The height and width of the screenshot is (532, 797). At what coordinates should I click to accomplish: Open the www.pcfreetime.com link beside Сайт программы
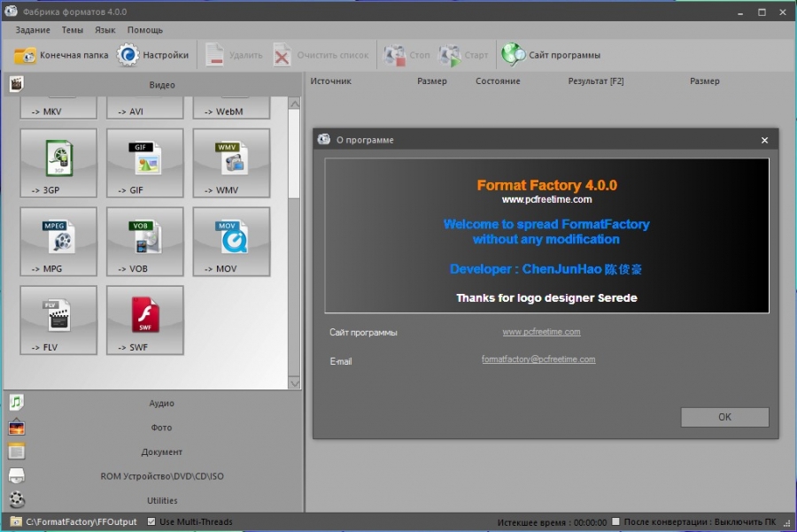click(x=541, y=332)
